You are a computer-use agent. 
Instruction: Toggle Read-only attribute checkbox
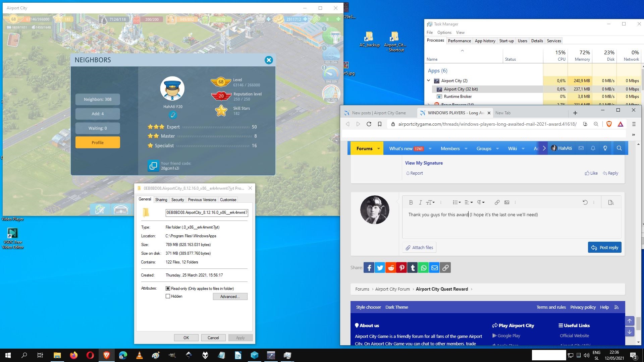point(168,288)
